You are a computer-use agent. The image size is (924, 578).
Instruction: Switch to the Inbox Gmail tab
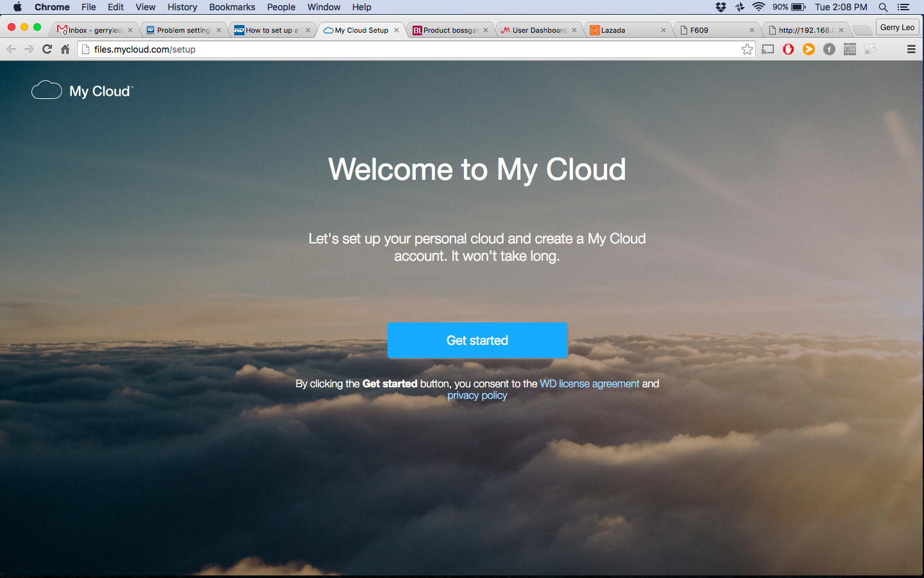click(94, 30)
